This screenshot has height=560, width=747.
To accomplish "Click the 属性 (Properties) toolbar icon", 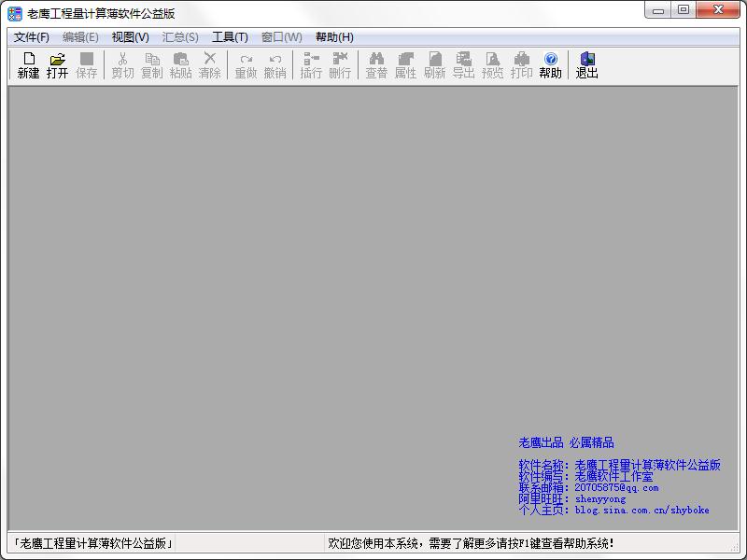I will [x=405, y=65].
